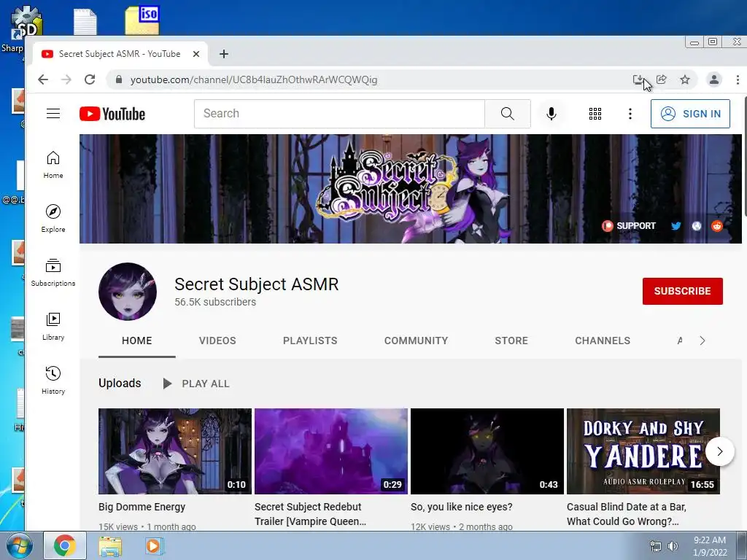Click 'Casual Blind Date at a Bar' title
Viewport: 747px width, 560px height.
[627, 514]
